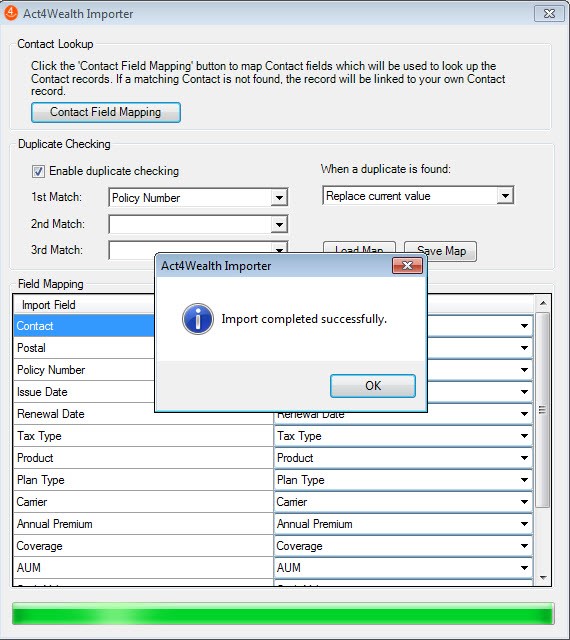Open the Coverage mapping dropdown
Viewport: 570px width, 640px height.
[x=524, y=546]
